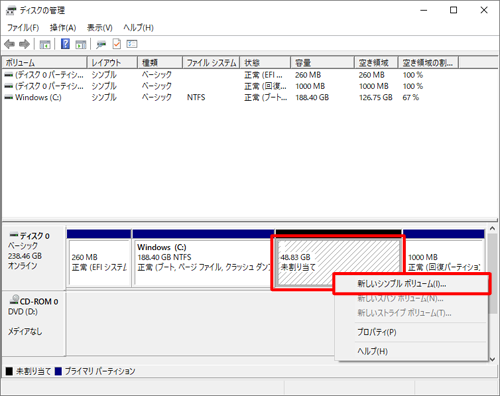The height and width of the screenshot is (396, 500).
Task: Click the Back arrow toolbar icon
Action: click(9, 44)
